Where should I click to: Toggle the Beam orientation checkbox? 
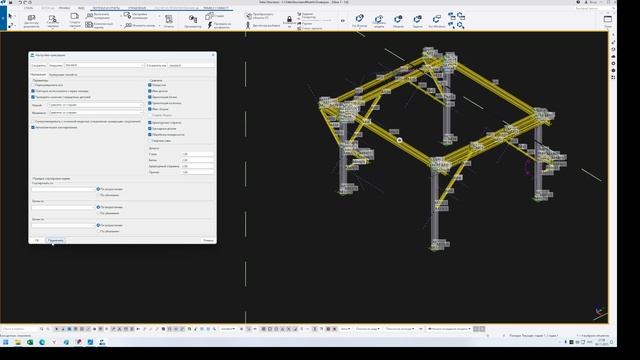[x=150, y=97]
